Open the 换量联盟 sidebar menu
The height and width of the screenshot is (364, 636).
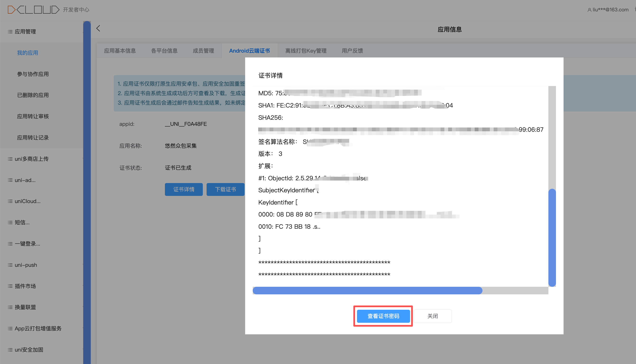pyautogui.click(x=25, y=307)
